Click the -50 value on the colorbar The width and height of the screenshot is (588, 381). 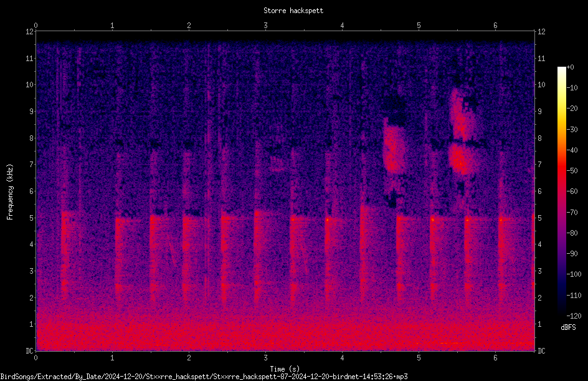tap(572, 170)
